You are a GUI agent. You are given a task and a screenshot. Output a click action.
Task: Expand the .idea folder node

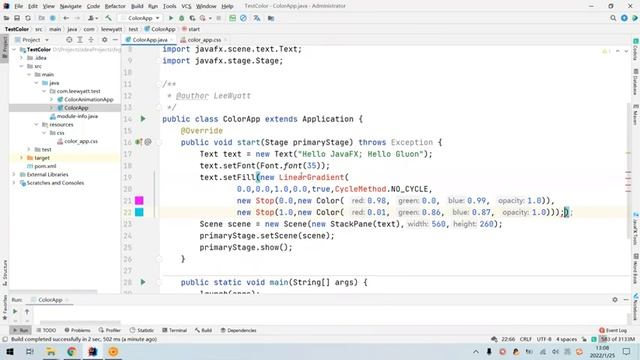pyautogui.click(x=22, y=58)
